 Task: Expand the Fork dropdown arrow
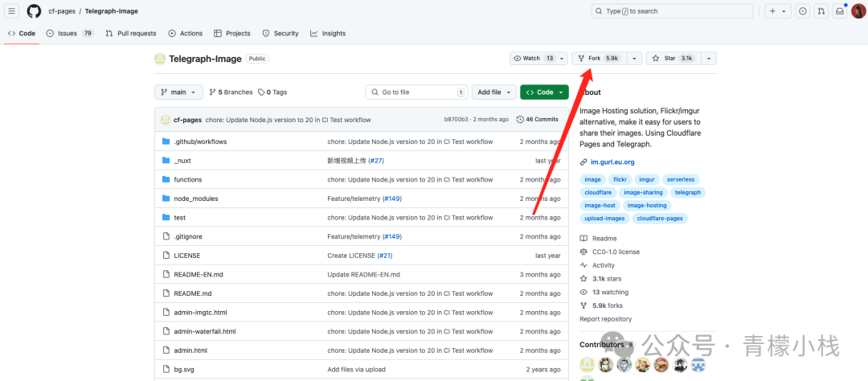click(634, 58)
